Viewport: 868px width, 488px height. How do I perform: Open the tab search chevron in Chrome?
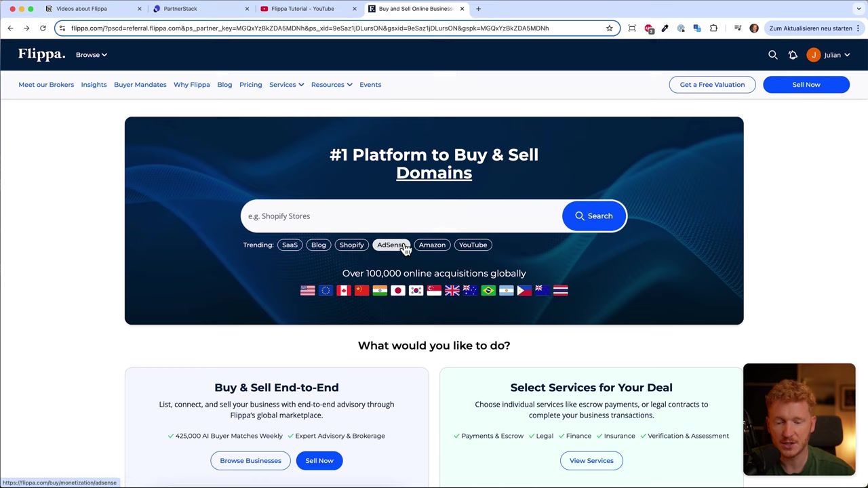click(x=859, y=9)
